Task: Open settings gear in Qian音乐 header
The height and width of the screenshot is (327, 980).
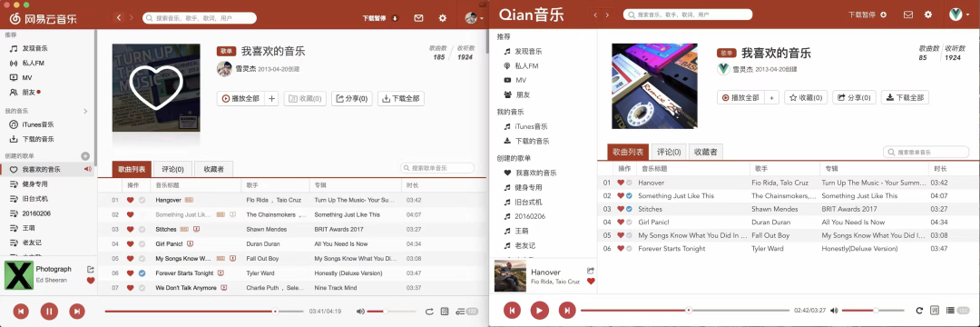Action: (x=928, y=15)
